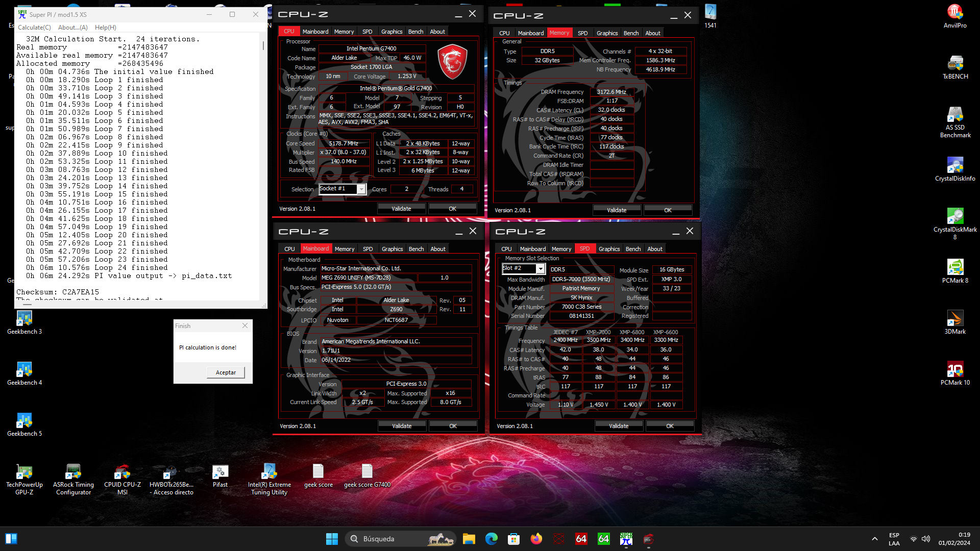Open PCMark 10 desktop icon
980x551 pixels.
[954, 373]
